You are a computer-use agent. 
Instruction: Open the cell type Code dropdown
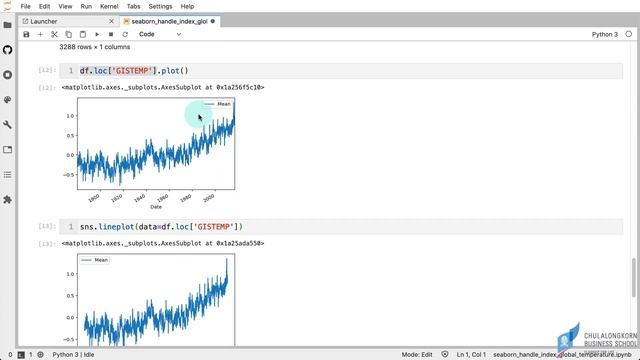(x=160, y=34)
